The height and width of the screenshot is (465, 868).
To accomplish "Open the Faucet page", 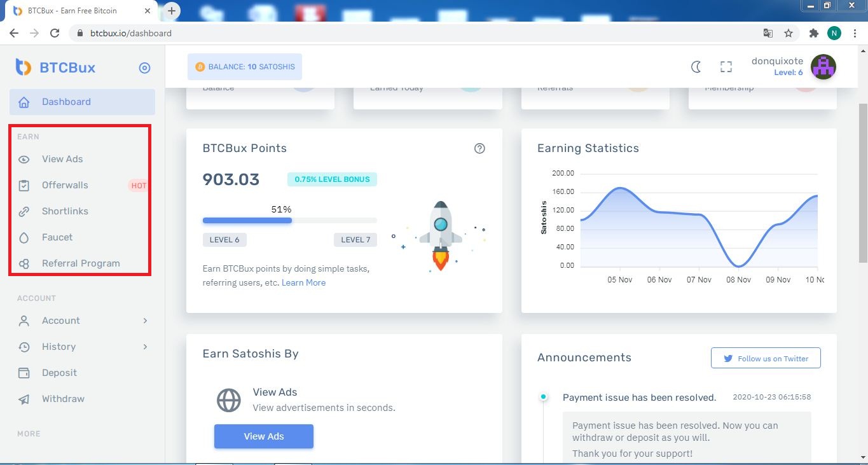I will [57, 237].
